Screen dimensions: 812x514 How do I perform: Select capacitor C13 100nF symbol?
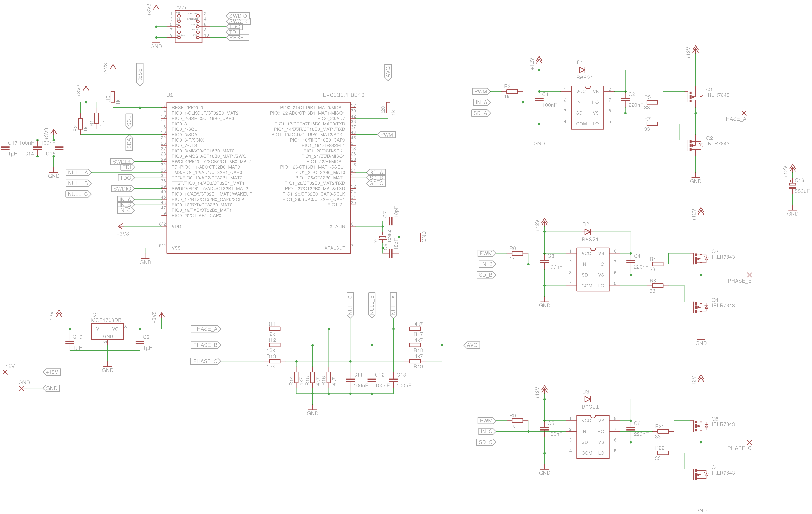[x=394, y=380]
